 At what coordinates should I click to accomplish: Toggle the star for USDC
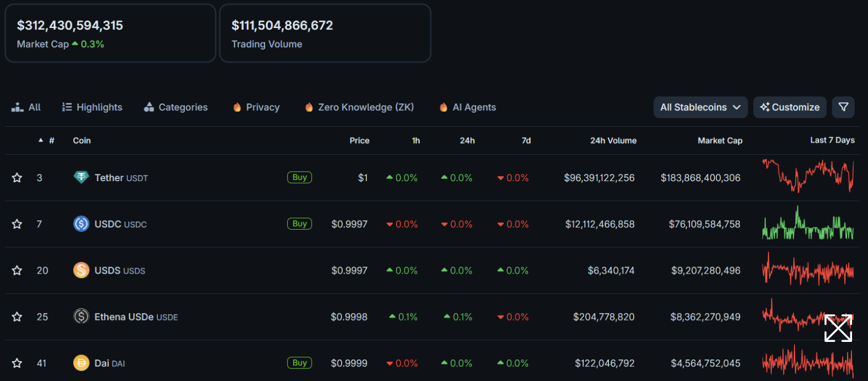17,224
